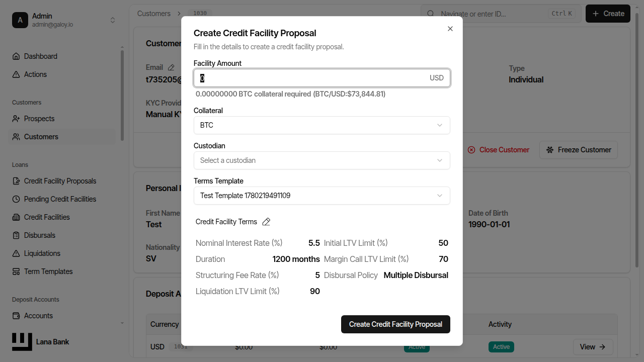Click the Duration value 1200 months
Image resolution: width=644 pixels, height=362 pixels.
point(296,259)
